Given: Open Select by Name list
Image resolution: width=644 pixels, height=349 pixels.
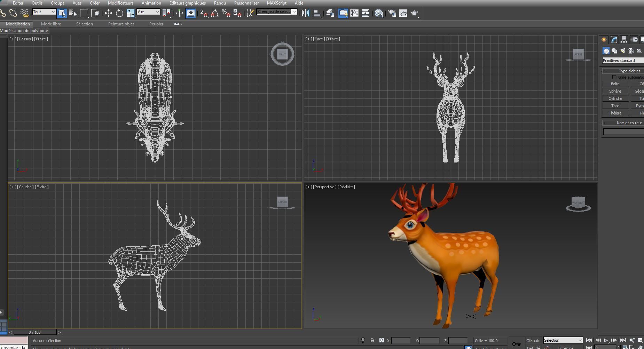Looking at the screenshot, I should [73, 13].
